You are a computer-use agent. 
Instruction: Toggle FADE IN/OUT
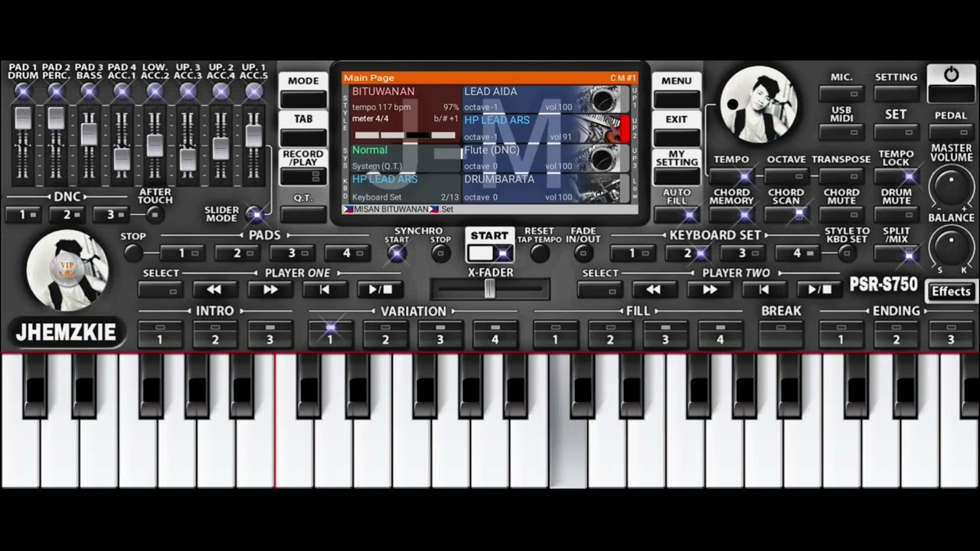click(x=583, y=253)
